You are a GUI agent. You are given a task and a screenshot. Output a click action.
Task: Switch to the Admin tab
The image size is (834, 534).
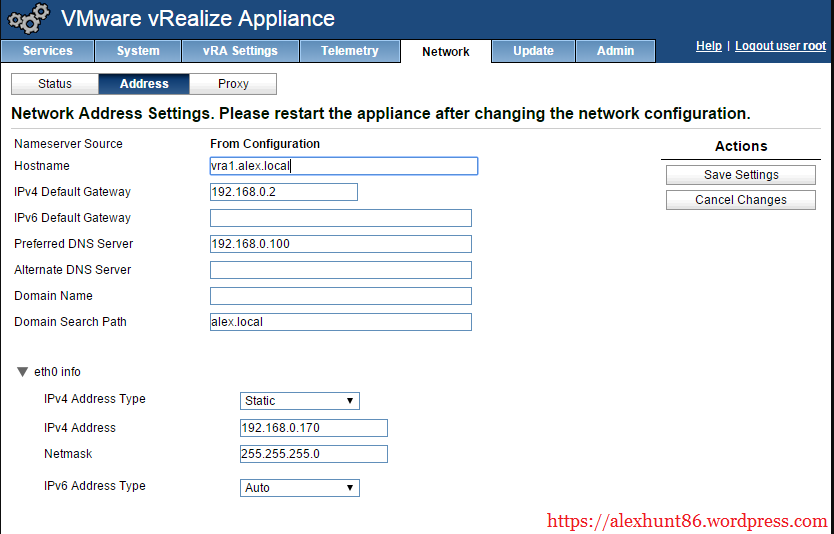pyautogui.click(x=615, y=51)
